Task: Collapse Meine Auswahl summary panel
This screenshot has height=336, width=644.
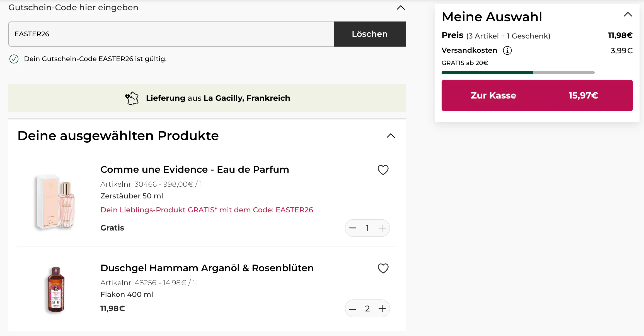Action: 628,15
